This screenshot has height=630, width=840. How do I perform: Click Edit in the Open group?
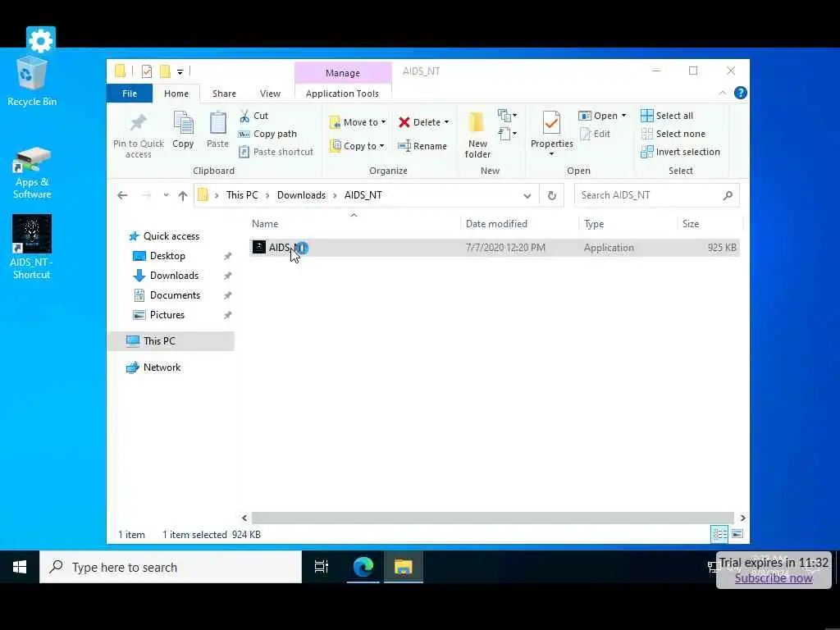tap(596, 134)
